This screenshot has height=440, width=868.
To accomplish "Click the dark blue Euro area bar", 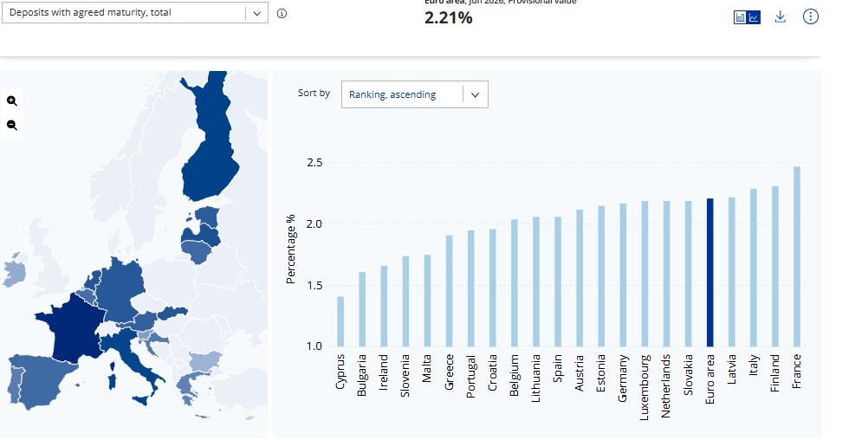I will coord(709,272).
